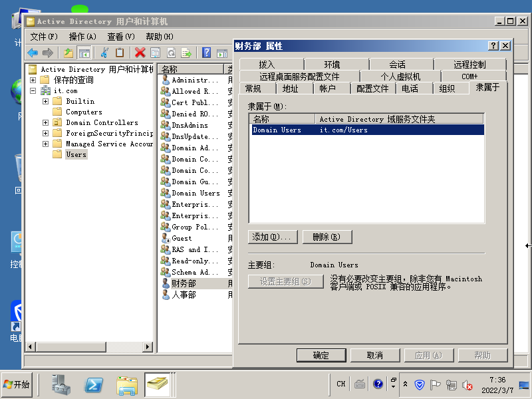Select the Users folder in tree
This screenshot has width=532, height=399.
76,154
